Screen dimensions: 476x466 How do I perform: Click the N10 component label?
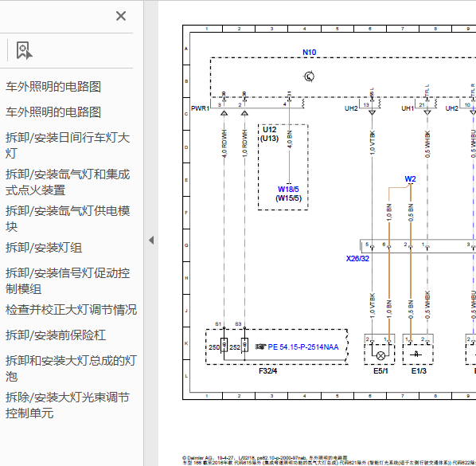(x=310, y=53)
